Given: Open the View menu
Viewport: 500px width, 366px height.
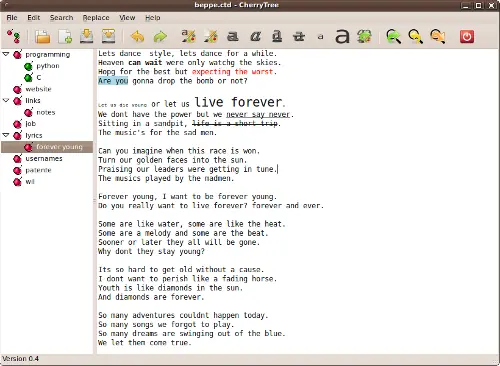Looking at the screenshot, I should point(127,18).
